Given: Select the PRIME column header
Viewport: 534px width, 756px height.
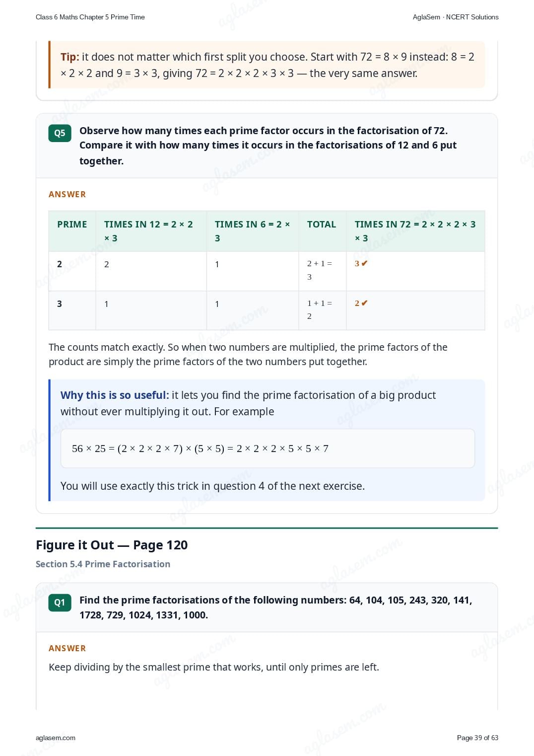Looking at the screenshot, I should click(x=72, y=224).
